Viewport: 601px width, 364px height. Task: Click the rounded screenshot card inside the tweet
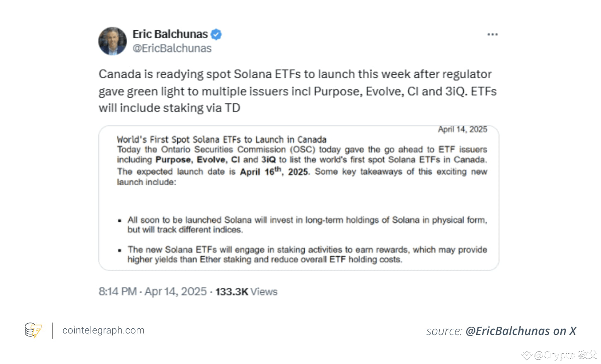[298, 197]
